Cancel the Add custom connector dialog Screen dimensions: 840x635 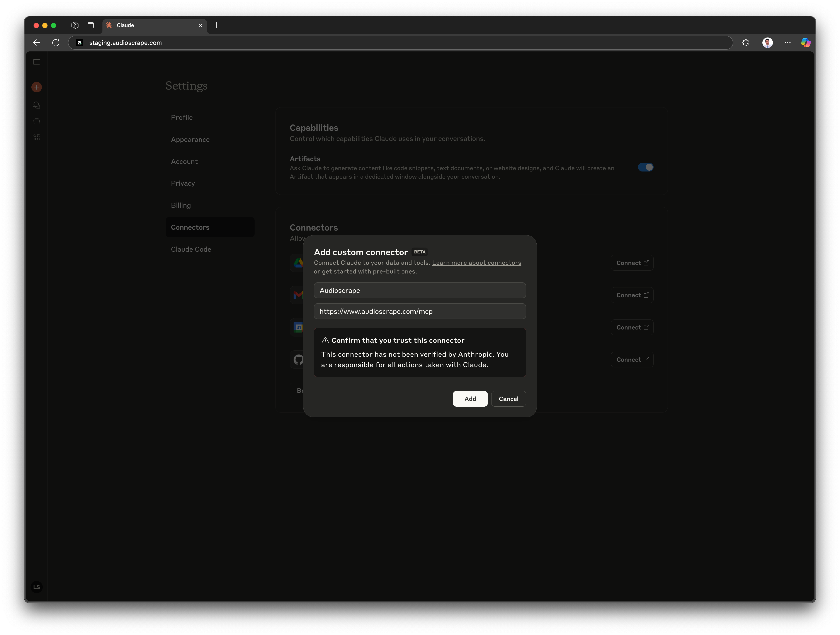point(508,399)
